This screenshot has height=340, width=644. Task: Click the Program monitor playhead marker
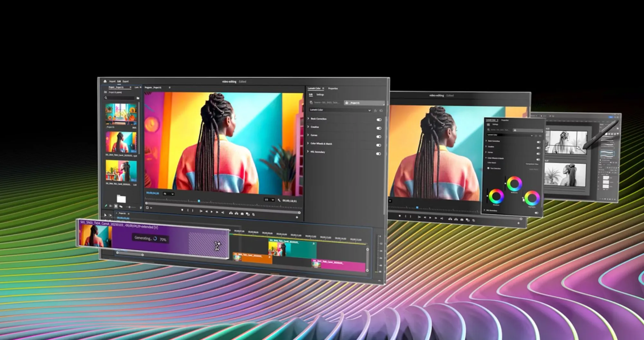[199, 201]
